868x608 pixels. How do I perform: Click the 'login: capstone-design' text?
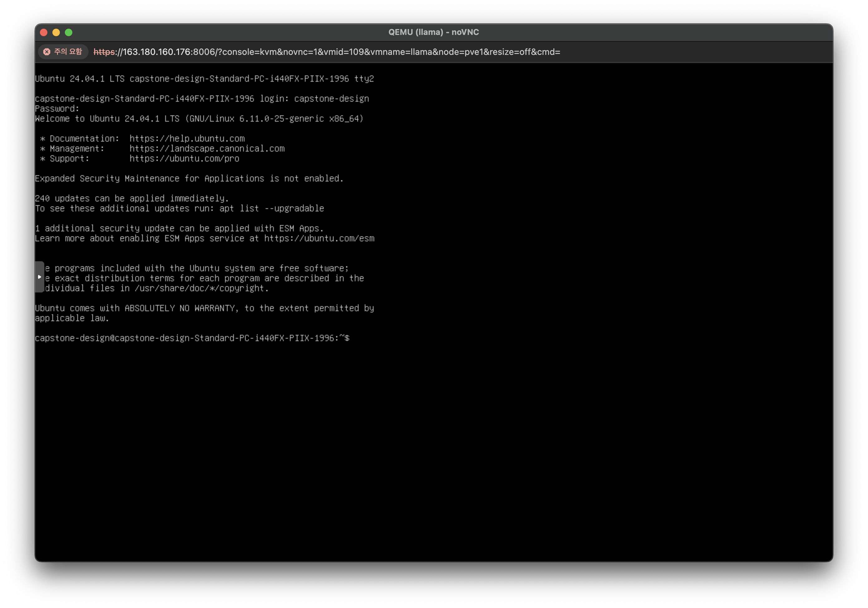(x=314, y=99)
